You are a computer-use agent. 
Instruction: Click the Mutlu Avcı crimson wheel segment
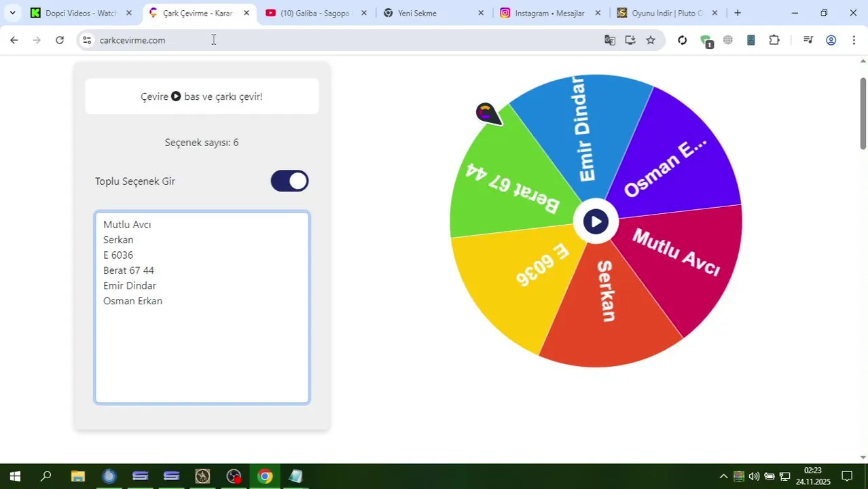[x=679, y=261]
